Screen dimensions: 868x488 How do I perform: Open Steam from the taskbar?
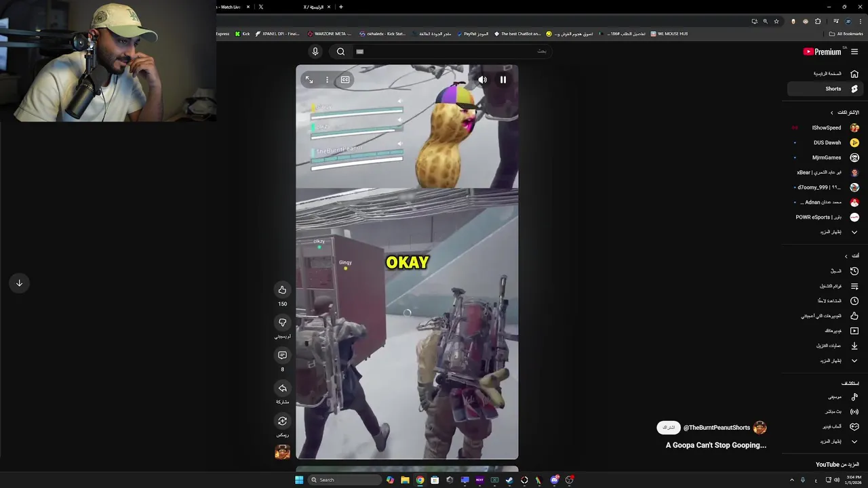[509, 480]
